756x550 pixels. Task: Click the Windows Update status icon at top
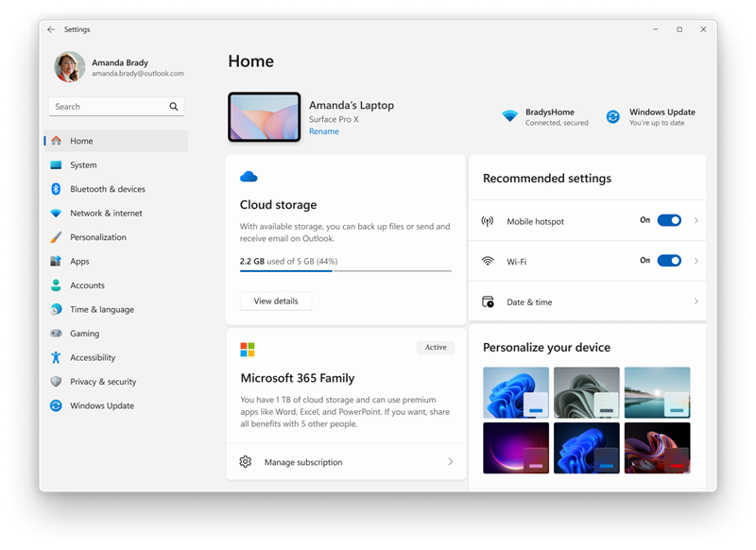click(x=612, y=116)
